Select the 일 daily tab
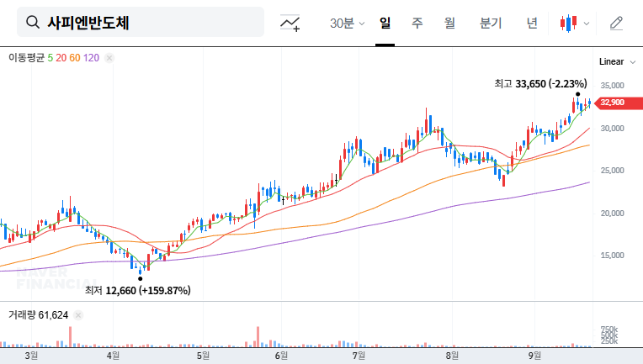This screenshot has height=364, width=643. [x=385, y=23]
